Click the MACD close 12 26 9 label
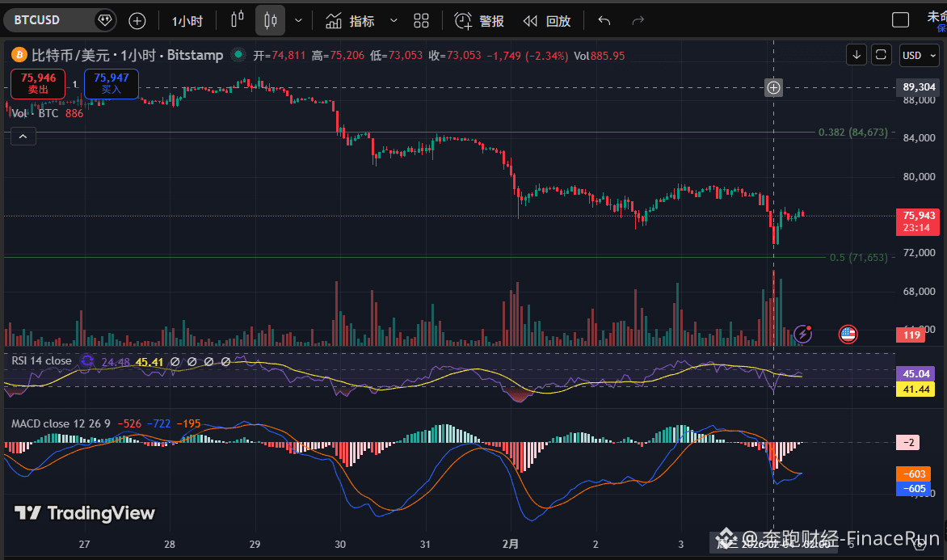Image resolution: width=947 pixels, height=560 pixels. pos(61,423)
